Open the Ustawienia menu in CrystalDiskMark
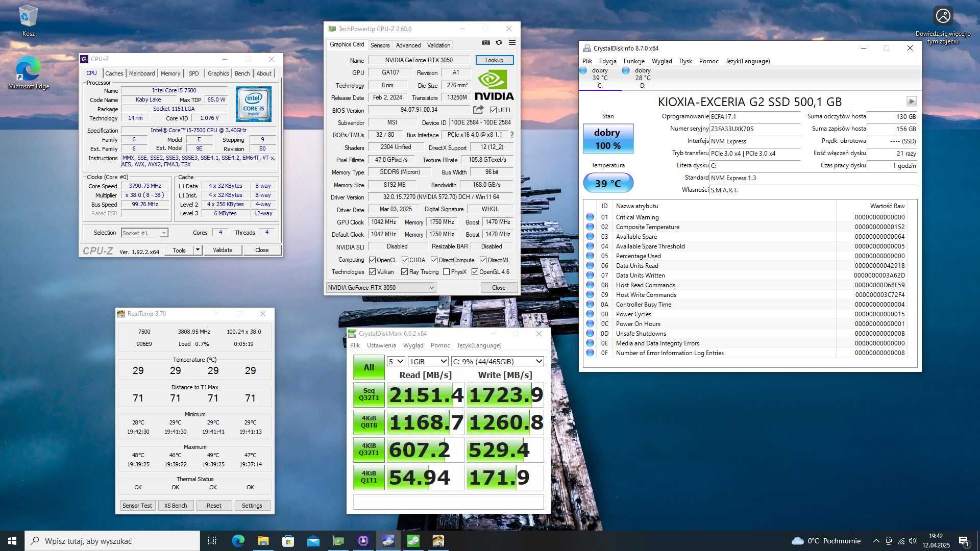The image size is (980, 551). pyautogui.click(x=381, y=345)
